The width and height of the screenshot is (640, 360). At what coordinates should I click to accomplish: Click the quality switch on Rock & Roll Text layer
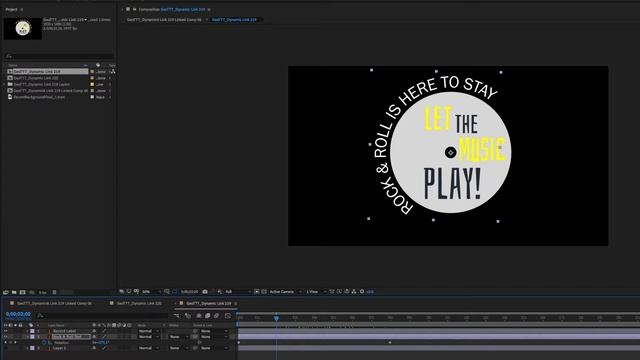tap(104, 337)
